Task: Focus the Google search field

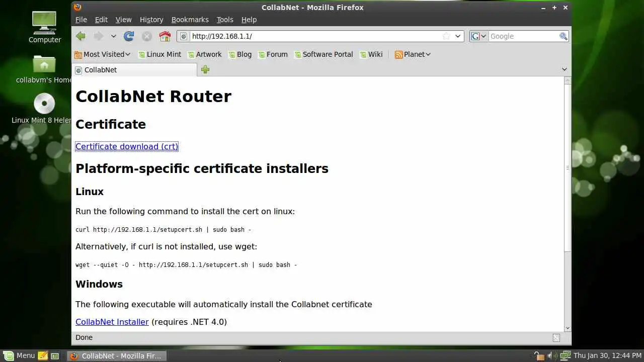Action: coord(523,36)
